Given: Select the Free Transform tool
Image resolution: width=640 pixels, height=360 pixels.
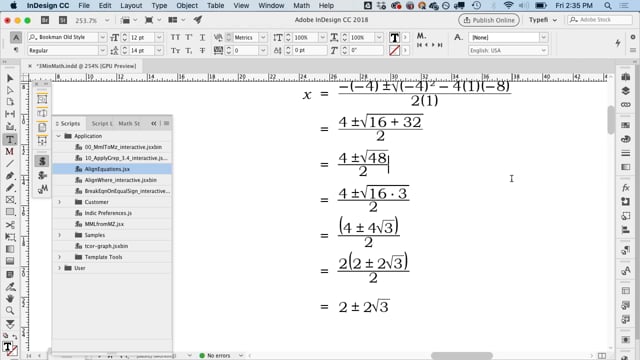Looking at the screenshot, I should coord(10,237).
